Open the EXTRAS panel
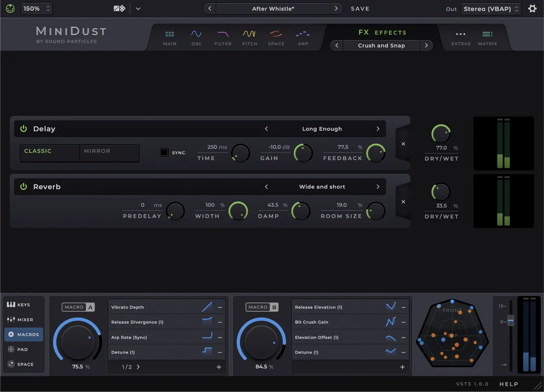 461,37
